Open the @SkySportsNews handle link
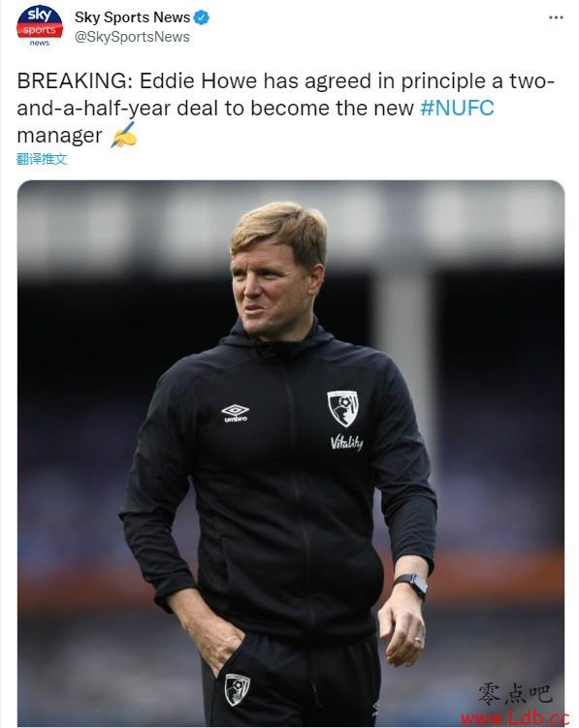The height and width of the screenshot is (728, 579). click(x=132, y=37)
